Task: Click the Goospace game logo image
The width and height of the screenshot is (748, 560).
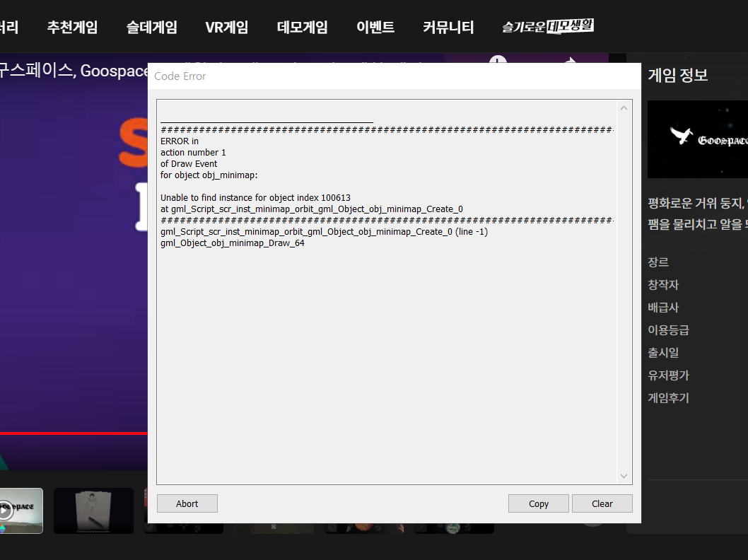Action: (x=697, y=139)
